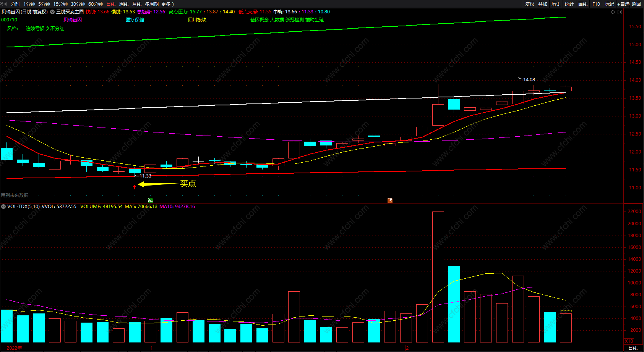Click the 总趋势: 12.56 indicator value
The width and height of the screenshot is (644, 352).
[151, 12]
